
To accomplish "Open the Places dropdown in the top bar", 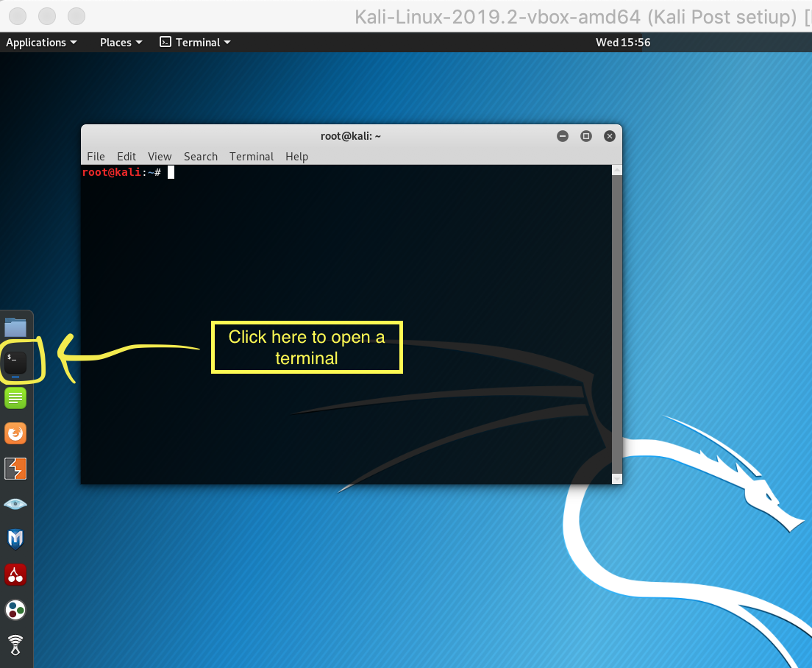I will coord(121,43).
